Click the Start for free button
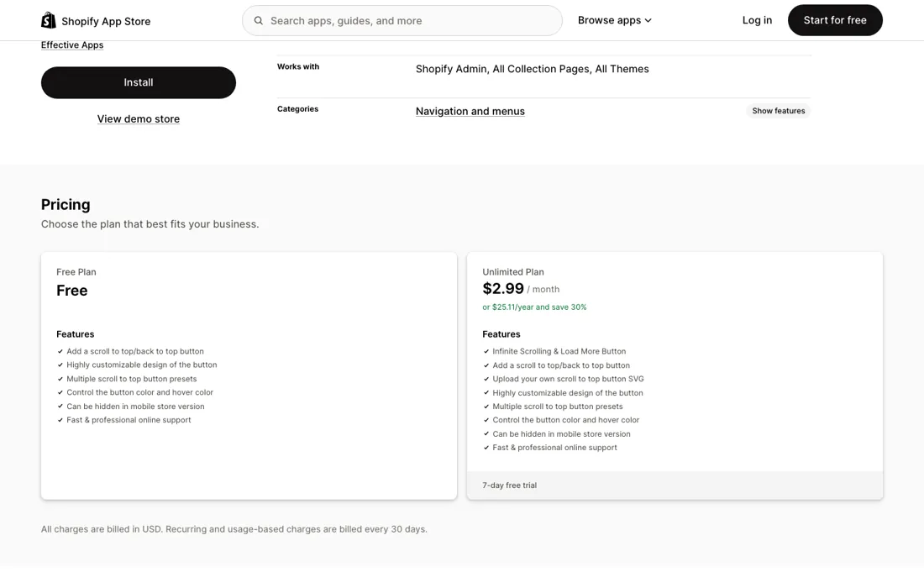924x572 pixels. tap(835, 20)
